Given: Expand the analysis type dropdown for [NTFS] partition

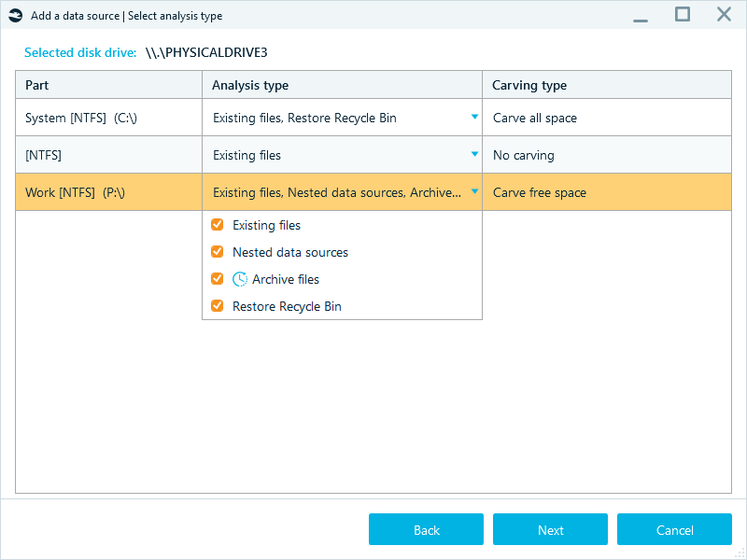Looking at the screenshot, I should pos(473,155).
